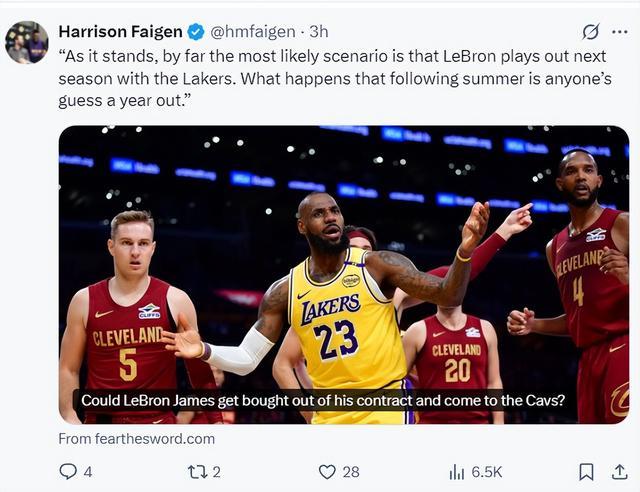The width and height of the screenshot is (640, 492).
Task: Click the 3h post timestamp
Action: 318,32
